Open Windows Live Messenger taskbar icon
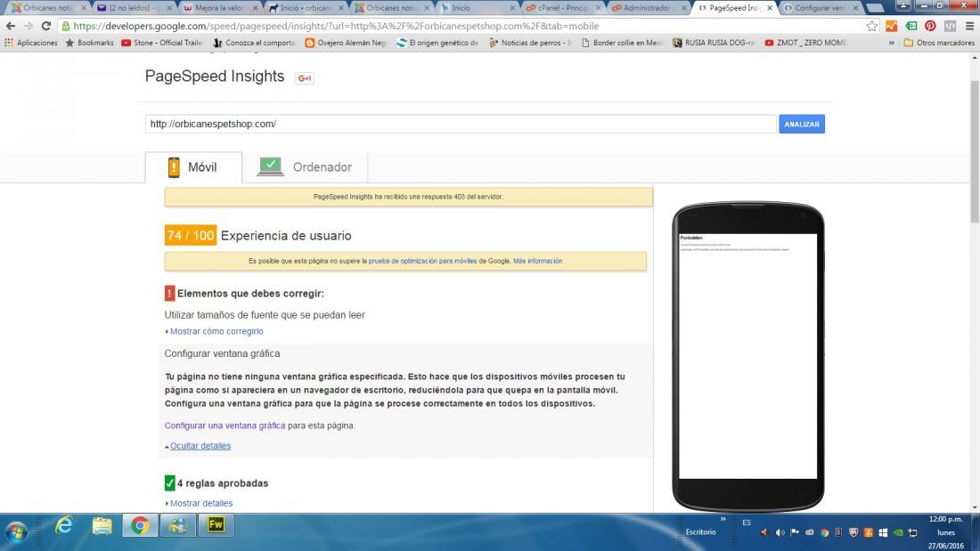 tap(177, 526)
